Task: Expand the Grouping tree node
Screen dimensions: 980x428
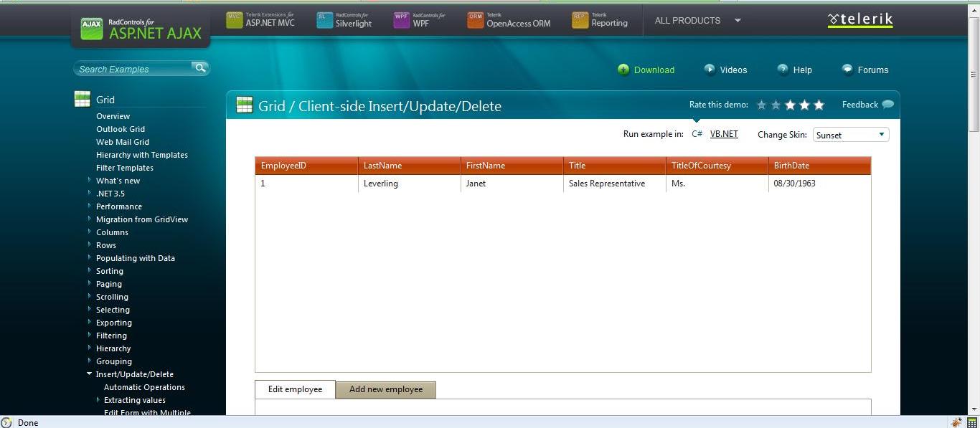Action: (90, 361)
